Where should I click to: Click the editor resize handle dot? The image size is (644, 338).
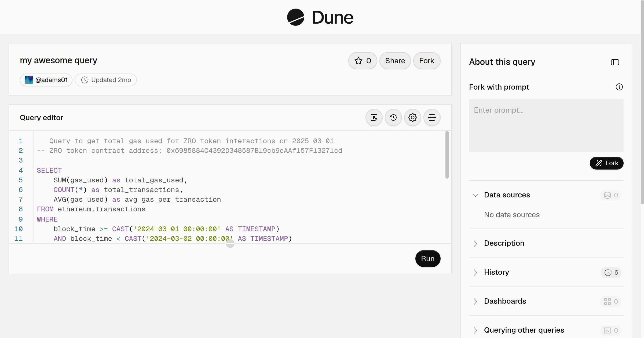(x=230, y=244)
